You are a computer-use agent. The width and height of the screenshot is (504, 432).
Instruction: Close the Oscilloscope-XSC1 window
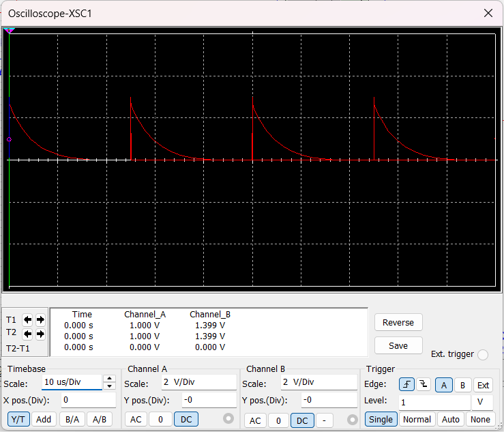(x=488, y=13)
